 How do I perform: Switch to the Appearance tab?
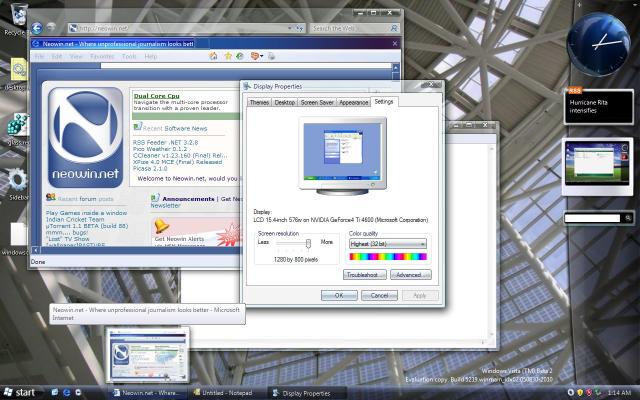pos(353,102)
